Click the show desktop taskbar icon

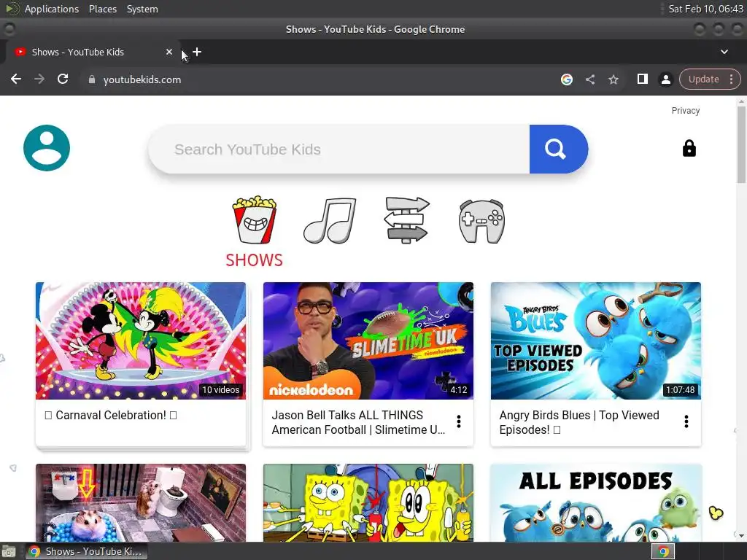pos(9,552)
